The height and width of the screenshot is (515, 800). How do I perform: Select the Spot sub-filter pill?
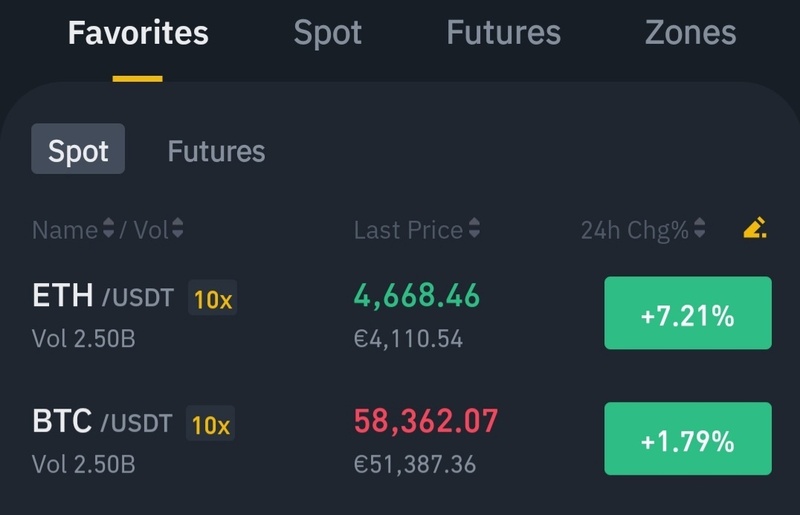(x=78, y=150)
